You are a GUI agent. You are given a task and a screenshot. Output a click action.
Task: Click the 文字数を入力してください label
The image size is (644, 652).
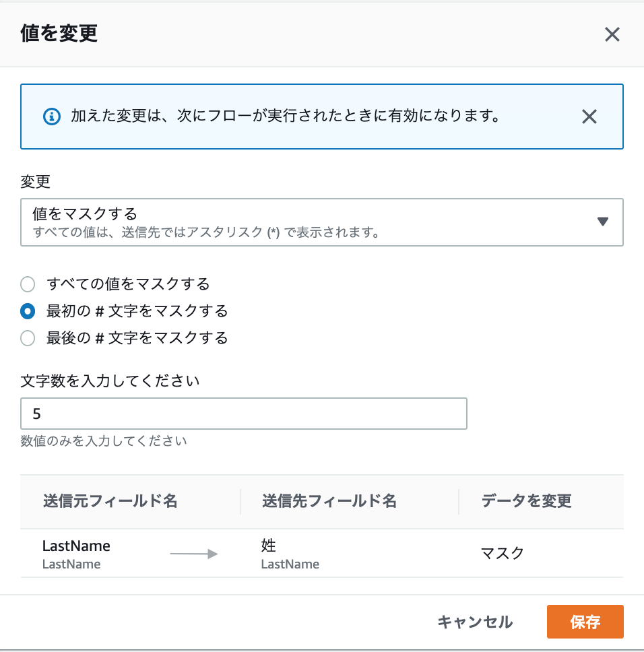tap(110, 381)
